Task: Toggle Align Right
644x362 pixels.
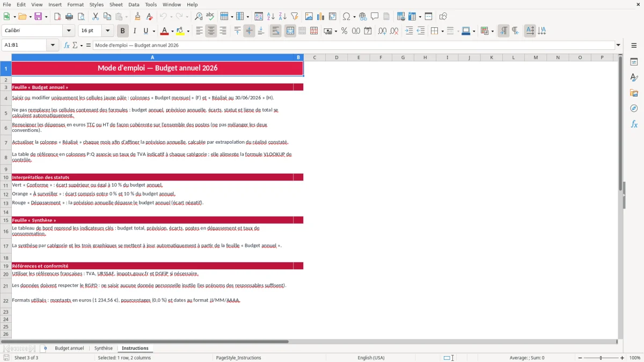Action: pyautogui.click(x=223, y=31)
